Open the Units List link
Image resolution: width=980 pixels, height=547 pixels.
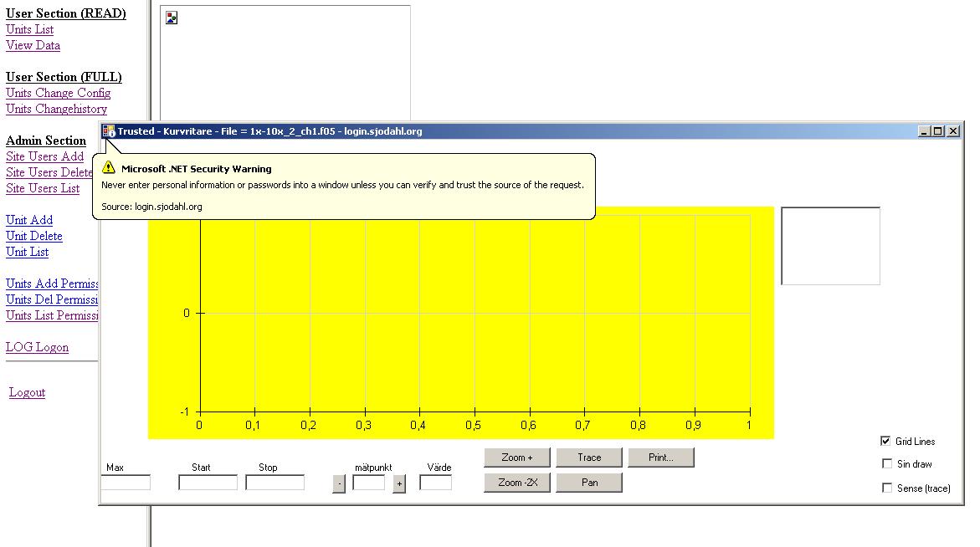(x=30, y=29)
